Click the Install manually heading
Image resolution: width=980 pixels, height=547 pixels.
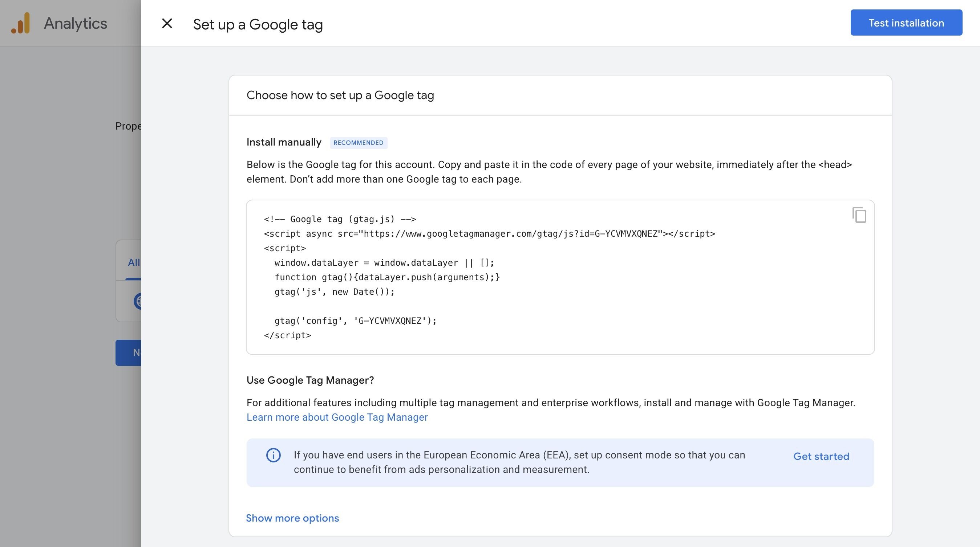coord(284,142)
